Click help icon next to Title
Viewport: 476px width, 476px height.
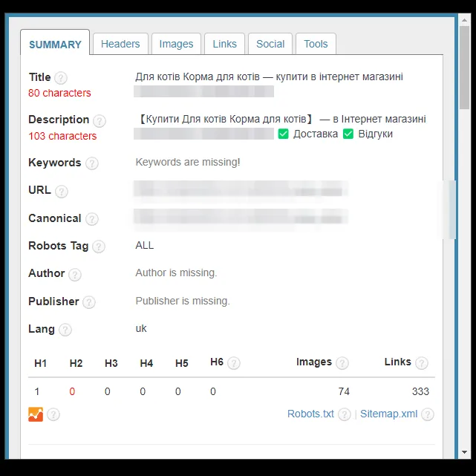click(61, 78)
